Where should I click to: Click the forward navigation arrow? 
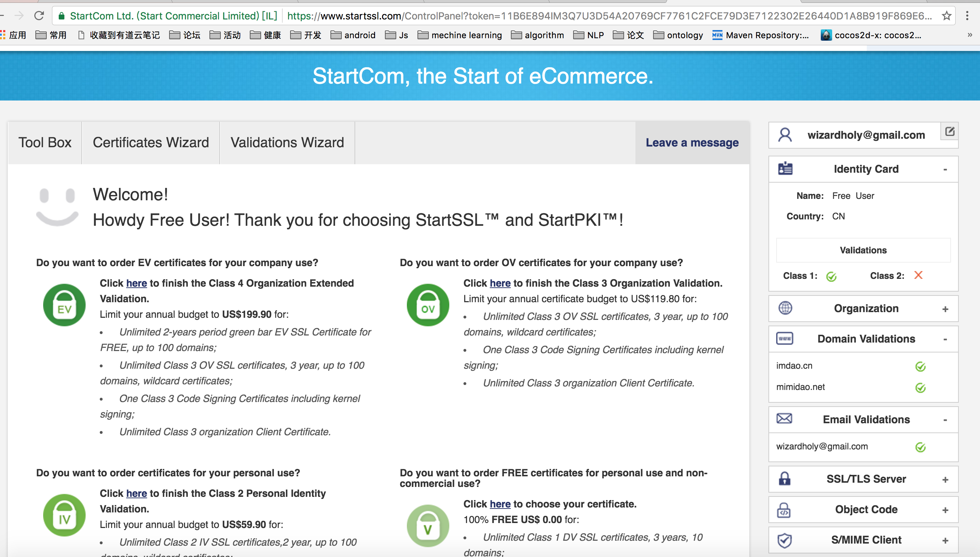pos(19,16)
